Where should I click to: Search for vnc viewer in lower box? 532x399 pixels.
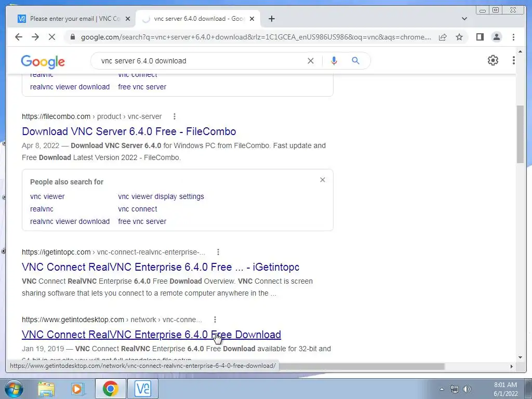point(47,196)
